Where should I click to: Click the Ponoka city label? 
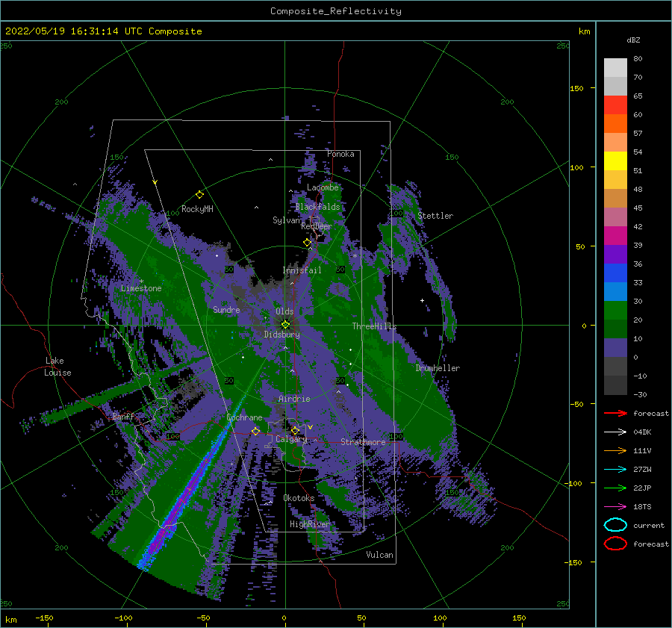pos(340,154)
